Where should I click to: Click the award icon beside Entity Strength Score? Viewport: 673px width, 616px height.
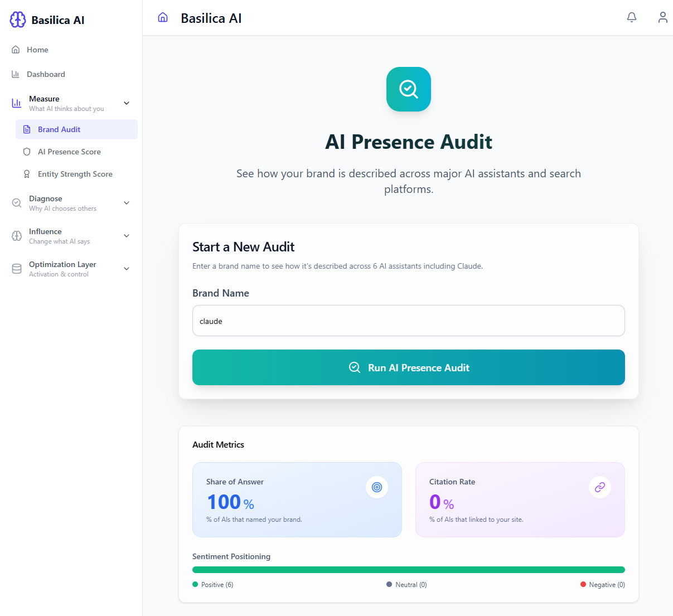(x=26, y=173)
